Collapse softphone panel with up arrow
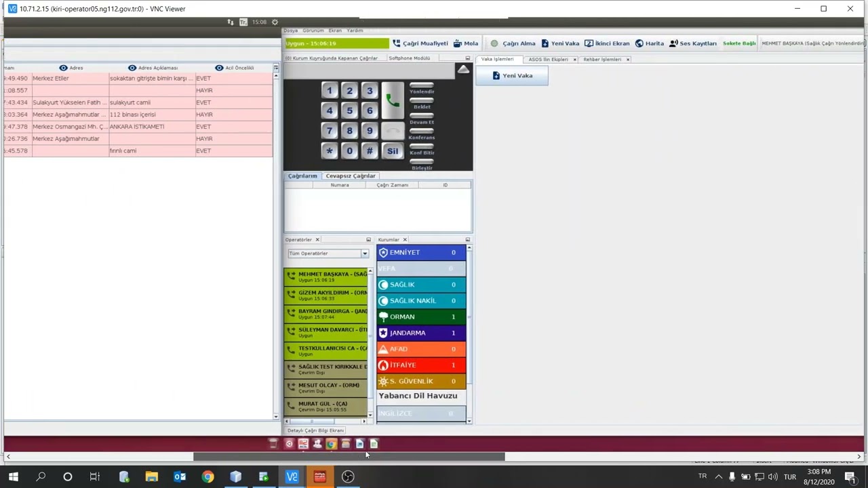The height and width of the screenshot is (488, 868). [463, 69]
